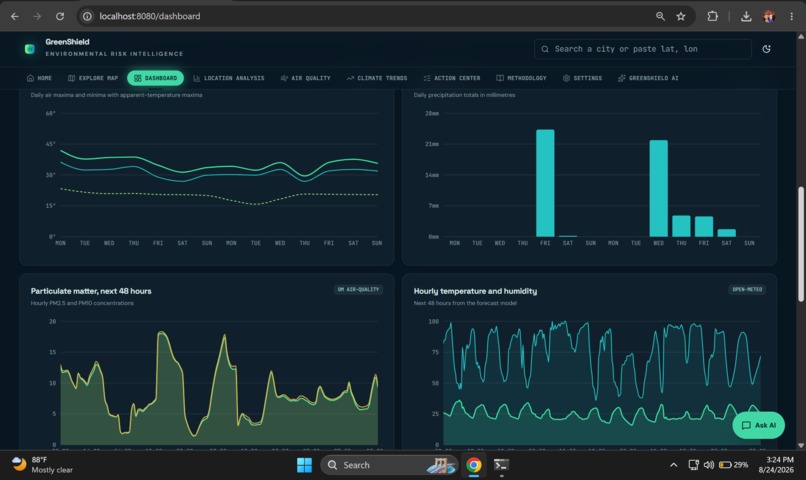Go back using browser back arrow
Viewport: 806px width, 480px height.
[x=15, y=16]
